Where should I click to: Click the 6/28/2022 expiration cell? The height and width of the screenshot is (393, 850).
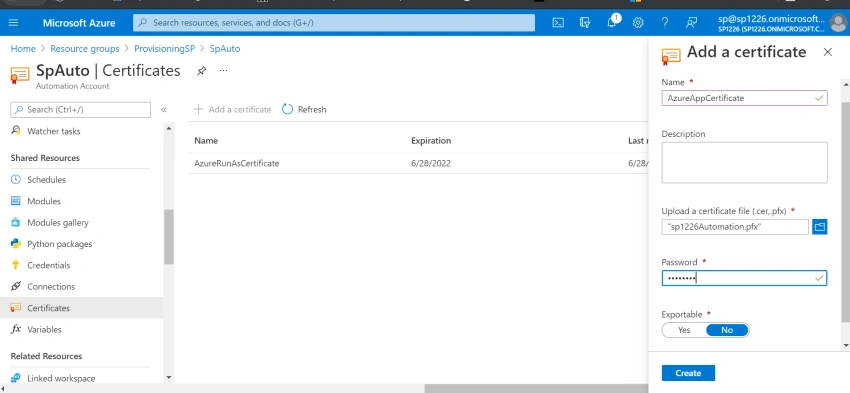tap(431, 163)
